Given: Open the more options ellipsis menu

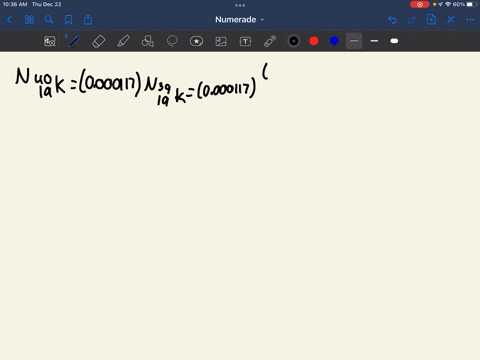Looking at the screenshot, I should (x=470, y=20).
